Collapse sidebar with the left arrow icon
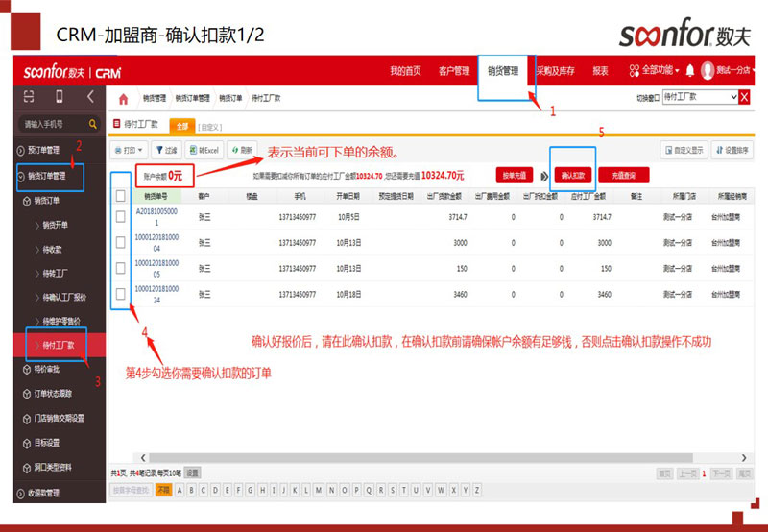 click(90, 97)
